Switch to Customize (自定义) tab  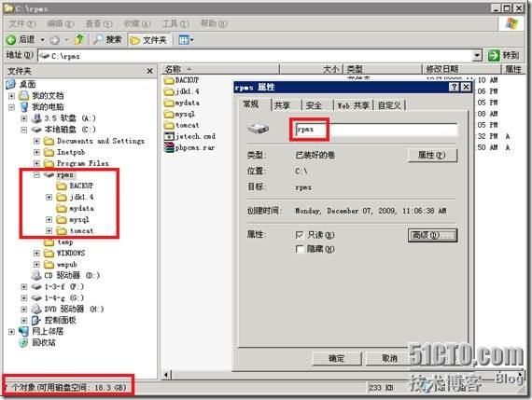coord(389,105)
